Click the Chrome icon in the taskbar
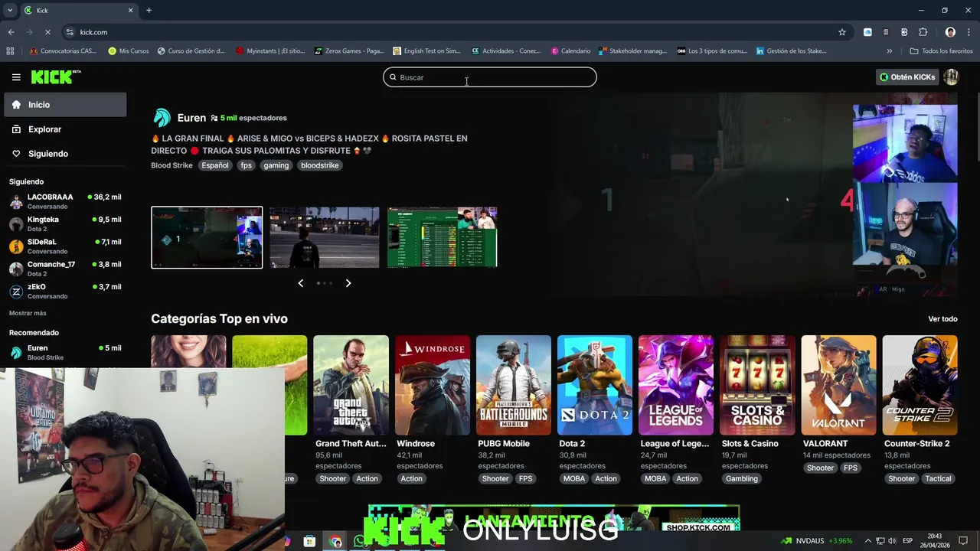Viewport: 980px width, 551px height. pyautogui.click(x=335, y=541)
